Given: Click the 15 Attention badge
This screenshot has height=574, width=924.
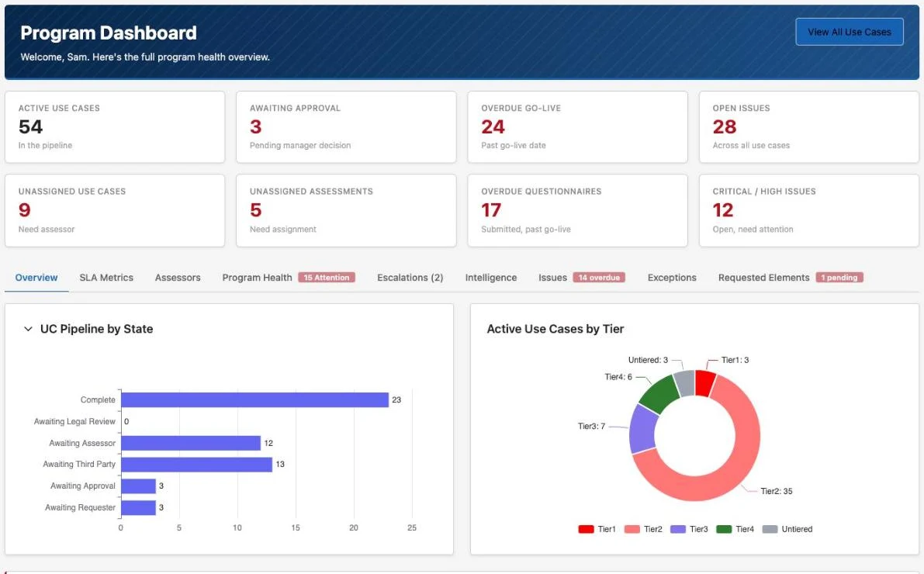Looking at the screenshot, I should (x=327, y=278).
